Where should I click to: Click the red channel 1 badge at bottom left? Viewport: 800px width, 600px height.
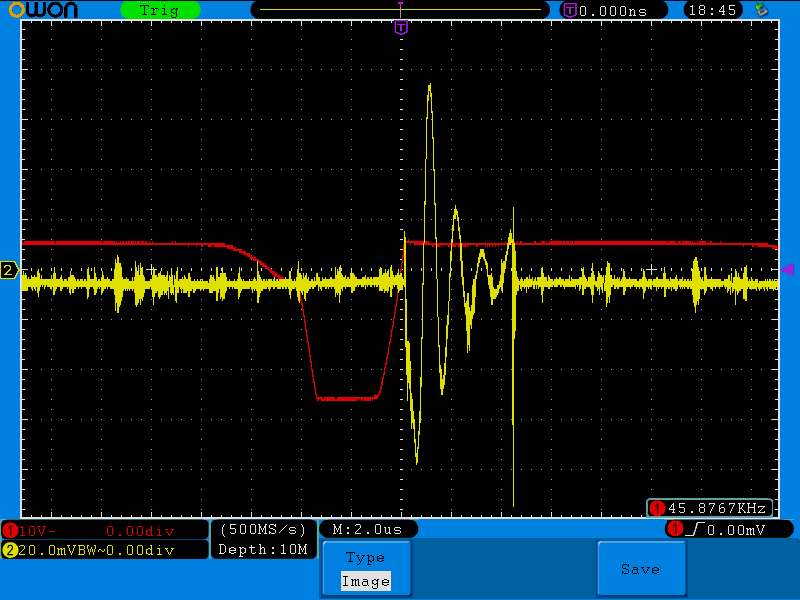(x=10, y=531)
